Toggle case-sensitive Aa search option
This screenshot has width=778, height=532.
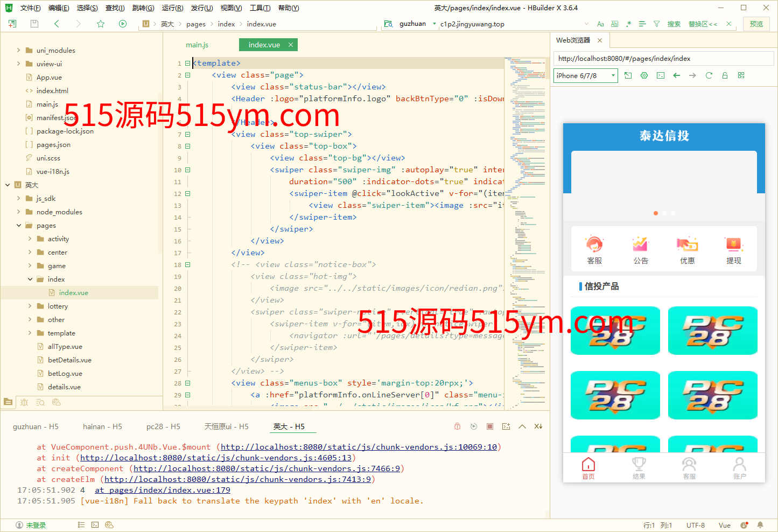[600, 24]
